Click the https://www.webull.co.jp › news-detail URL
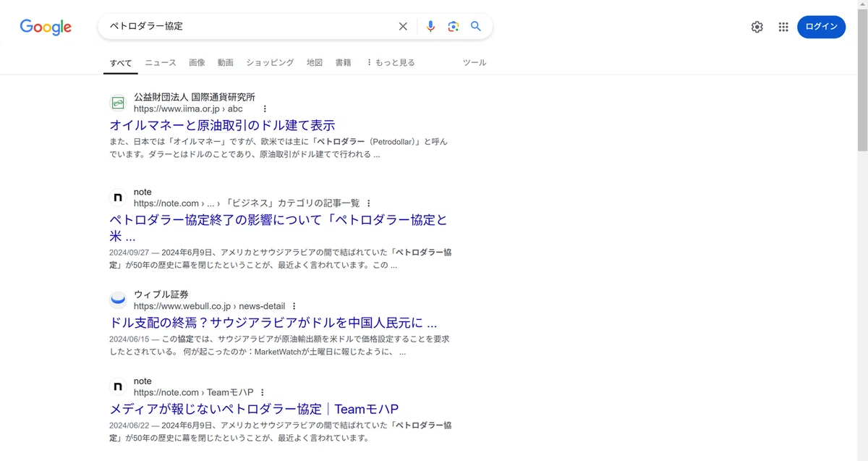This screenshot has height=461, width=868. pyautogui.click(x=209, y=306)
